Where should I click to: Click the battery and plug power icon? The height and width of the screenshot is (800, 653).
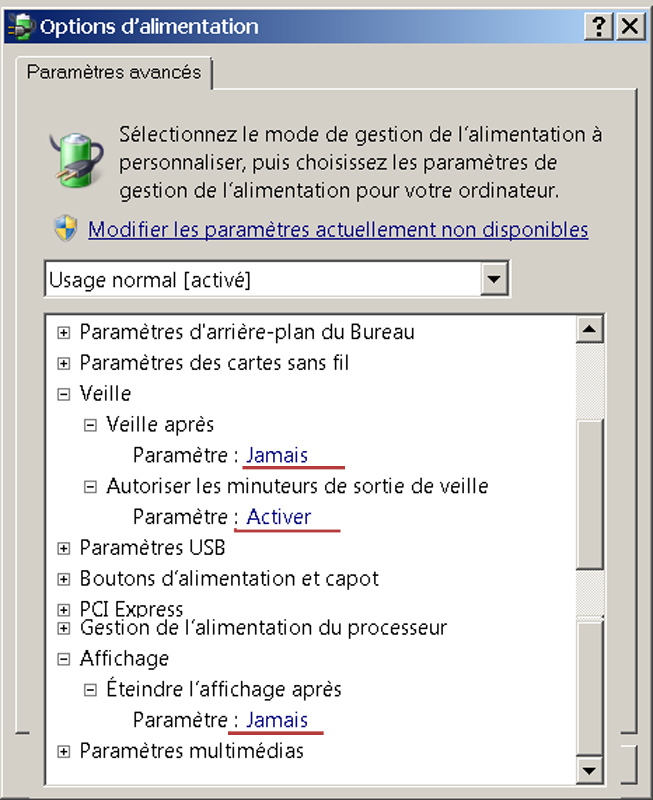77,160
